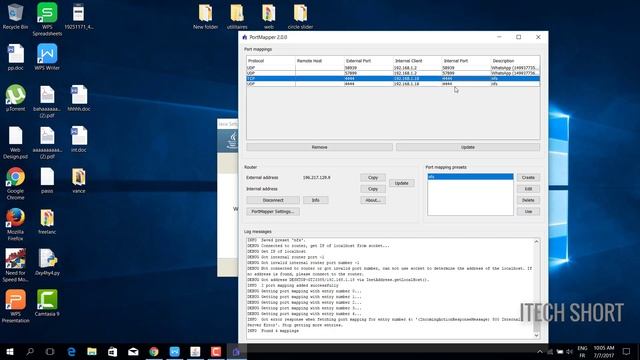Select the vance archive icon

[x=79, y=180]
